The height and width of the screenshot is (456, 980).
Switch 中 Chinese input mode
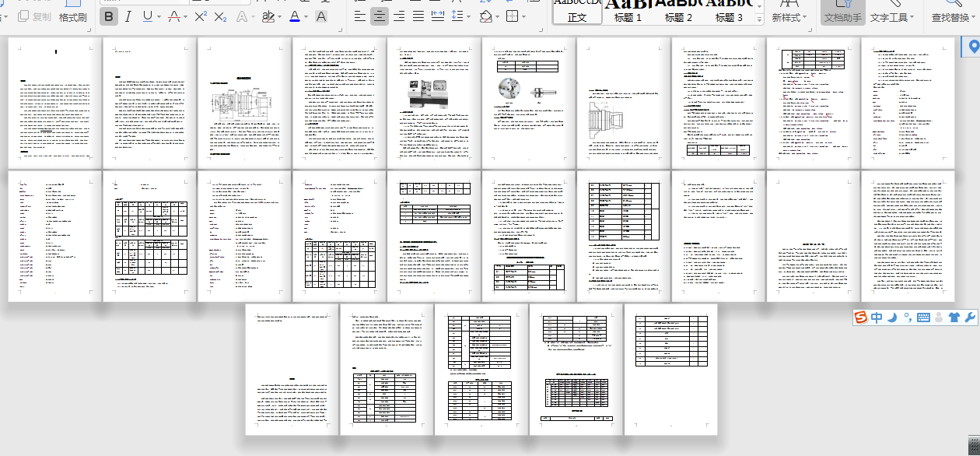(877, 317)
